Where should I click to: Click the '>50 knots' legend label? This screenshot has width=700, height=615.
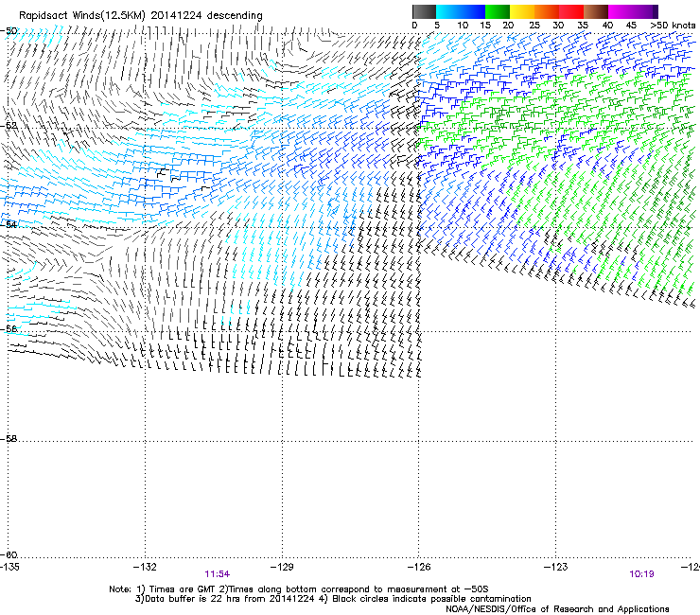(x=673, y=26)
